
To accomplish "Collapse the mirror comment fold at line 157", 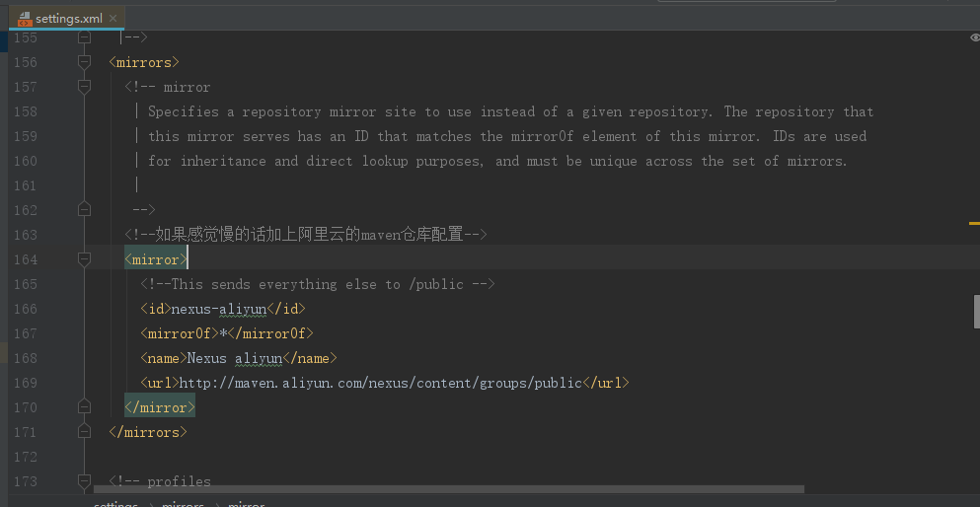I will [84, 87].
